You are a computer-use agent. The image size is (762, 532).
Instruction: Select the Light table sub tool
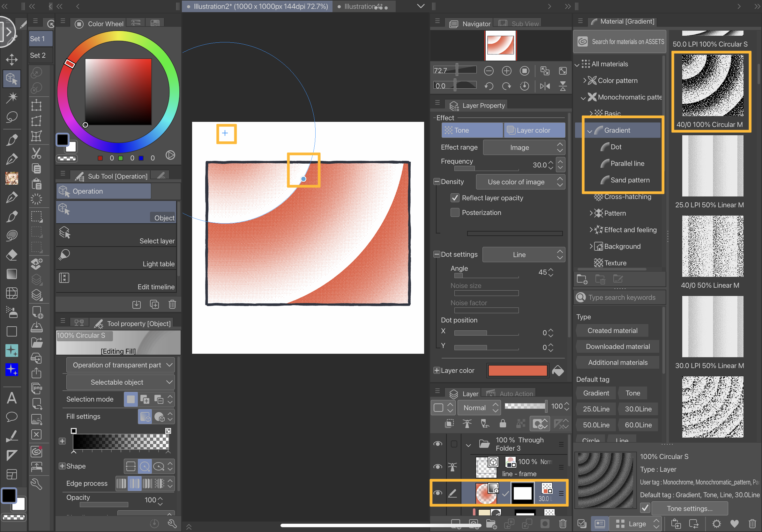(x=116, y=258)
